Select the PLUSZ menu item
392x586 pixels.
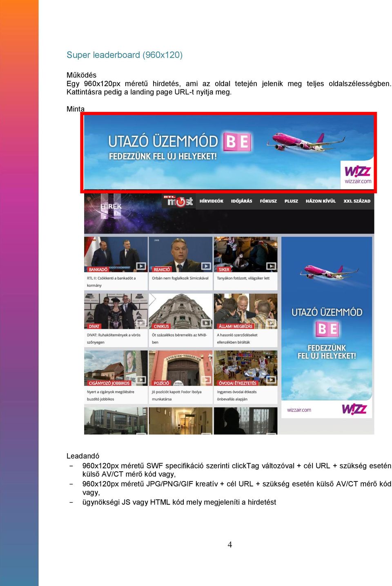[291, 201]
